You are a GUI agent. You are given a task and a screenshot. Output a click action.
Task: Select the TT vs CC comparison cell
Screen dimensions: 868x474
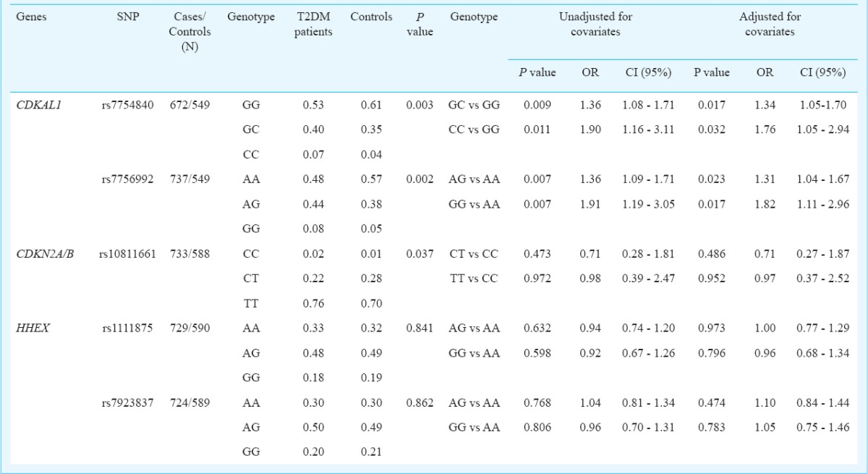(474, 279)
